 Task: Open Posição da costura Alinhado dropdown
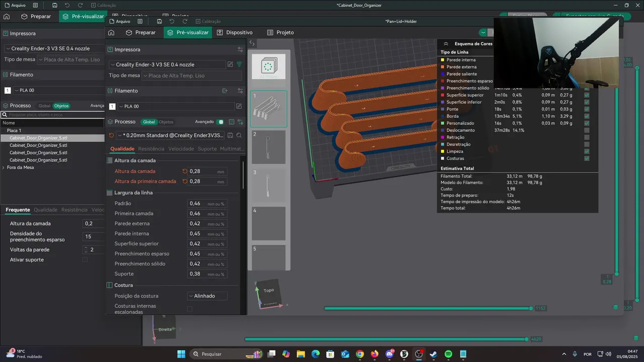tap(207, 296)
